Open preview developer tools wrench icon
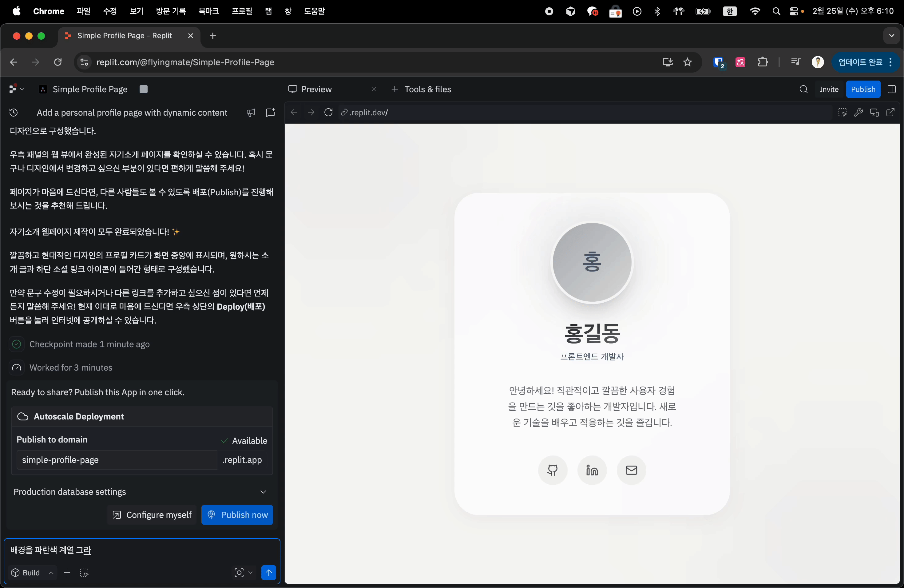 coord(858,113)
